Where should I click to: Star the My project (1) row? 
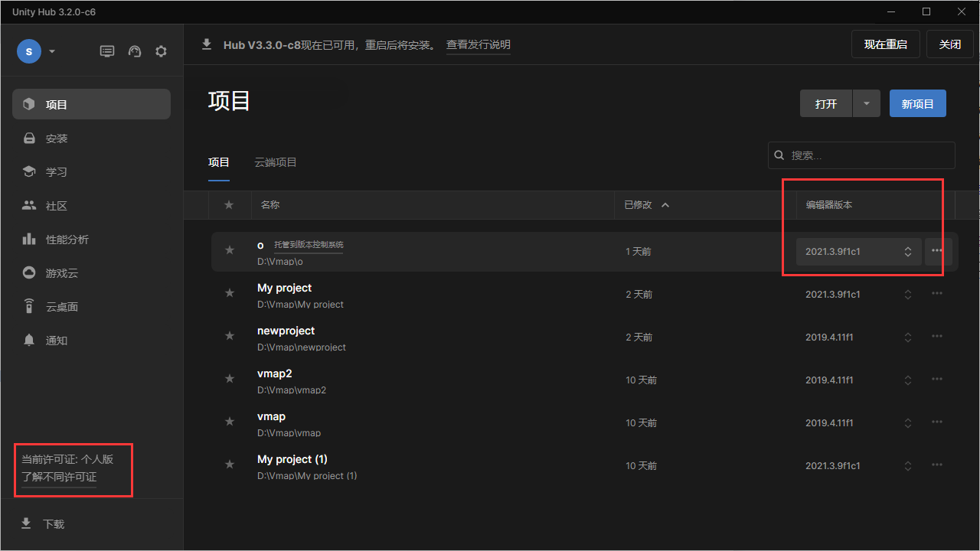(229, 465)
